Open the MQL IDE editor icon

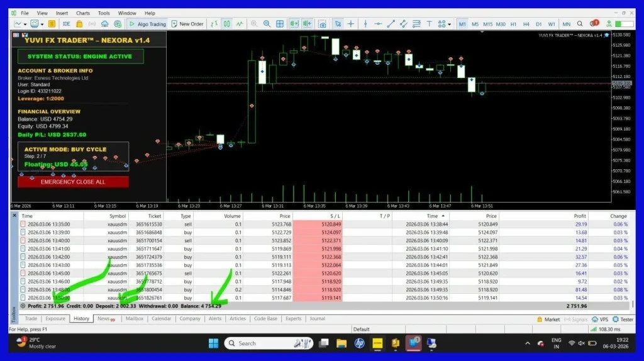point(66,24)
